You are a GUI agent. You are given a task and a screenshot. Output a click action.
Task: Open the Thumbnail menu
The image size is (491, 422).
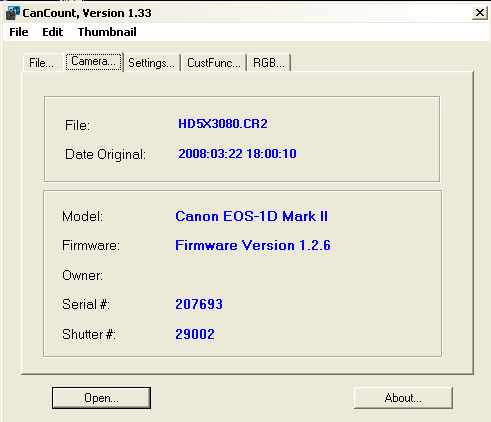pyautogui.click(x=107, y=32)
